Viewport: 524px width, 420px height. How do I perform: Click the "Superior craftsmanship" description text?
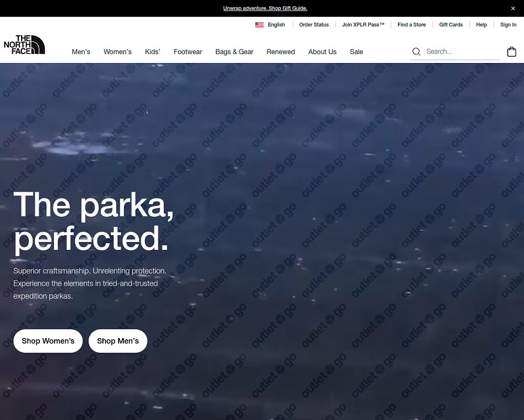pos(90,283)
